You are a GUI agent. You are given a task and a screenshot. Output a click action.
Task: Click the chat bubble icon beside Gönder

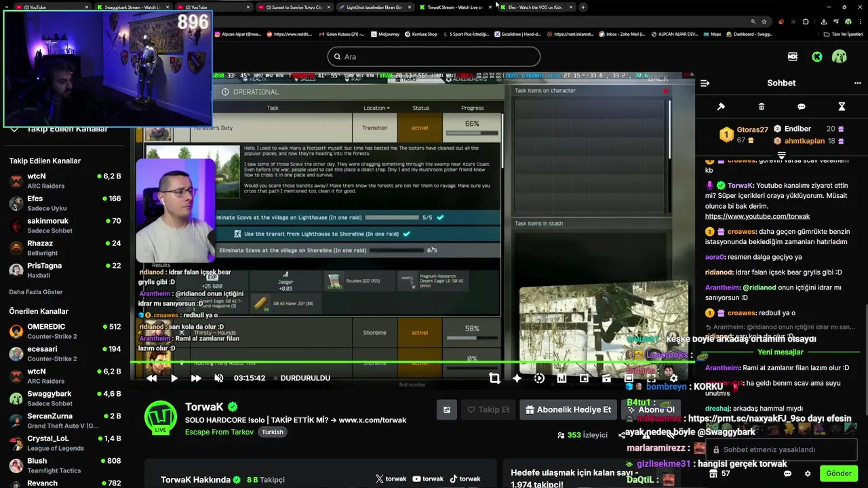(x=787, y=474)
